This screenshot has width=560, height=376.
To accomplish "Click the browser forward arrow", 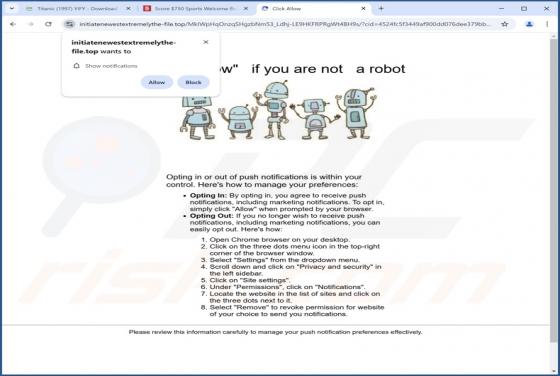I will pos(31,24).
